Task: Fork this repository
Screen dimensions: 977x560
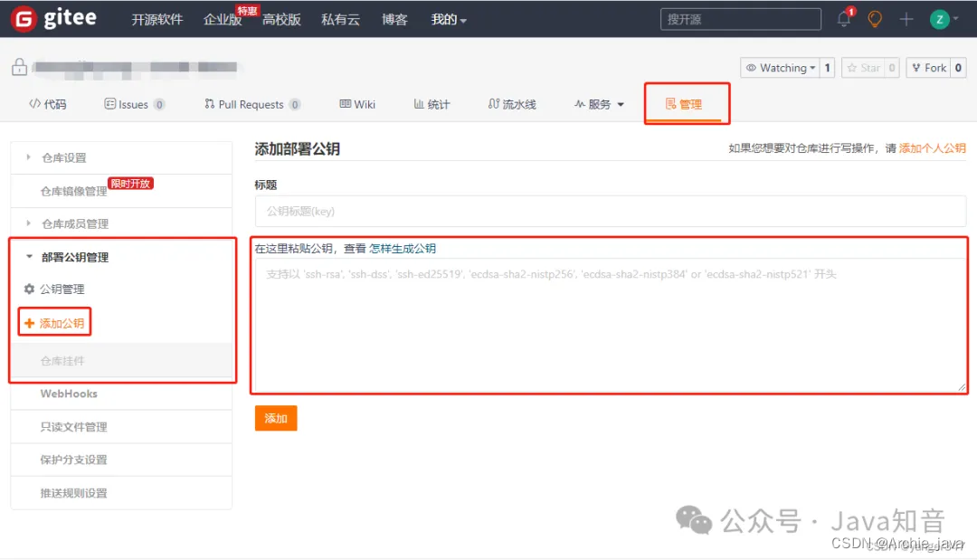Action: pos(929,68)
